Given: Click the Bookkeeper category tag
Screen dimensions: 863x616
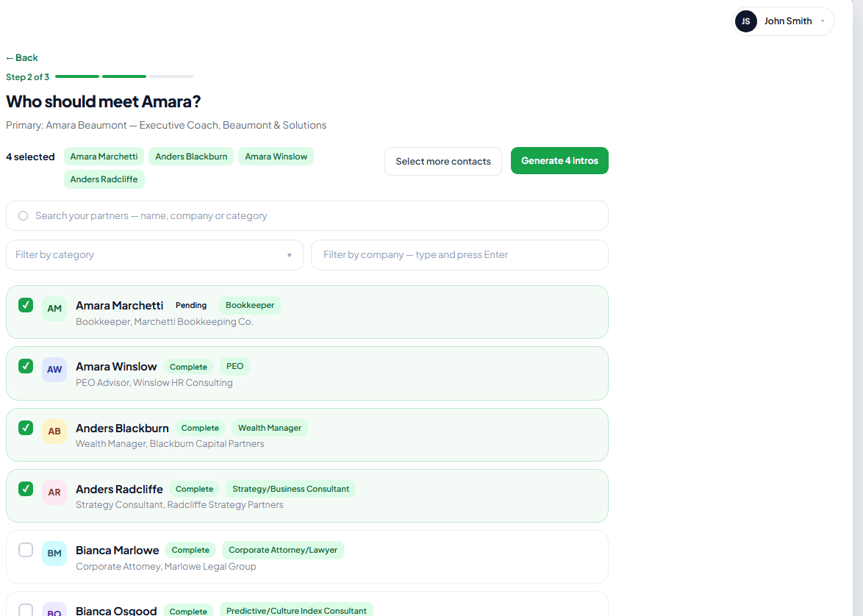Looking at the screenshot, I should 250,305.
